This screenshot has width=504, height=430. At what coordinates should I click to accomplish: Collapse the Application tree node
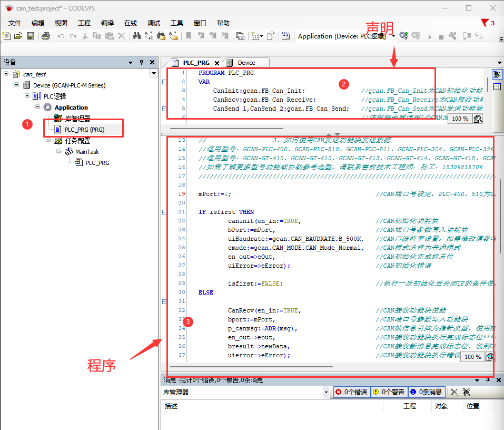coord(38,107)
